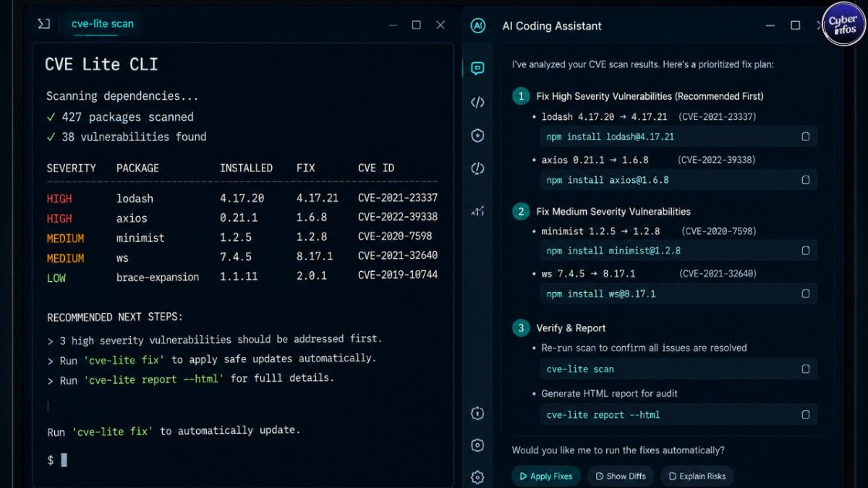Copy the npm install lodash@4.17.21 command

pos(805,136)
